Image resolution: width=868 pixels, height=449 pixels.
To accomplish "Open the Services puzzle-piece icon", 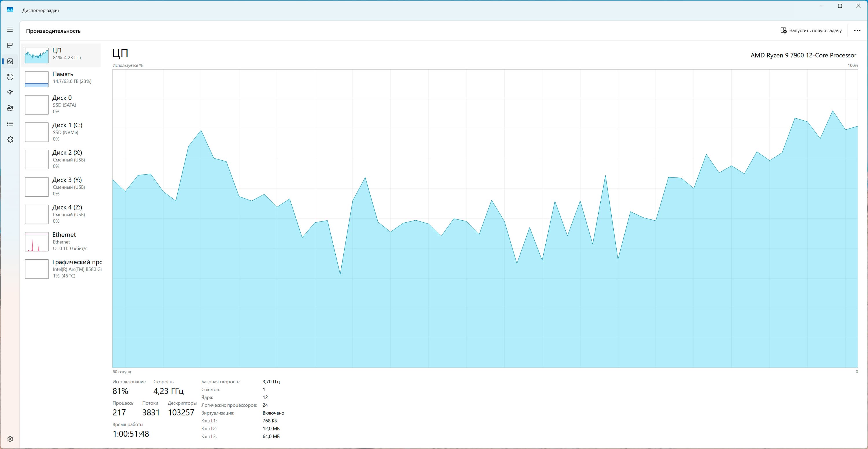I will pos(10,140).
